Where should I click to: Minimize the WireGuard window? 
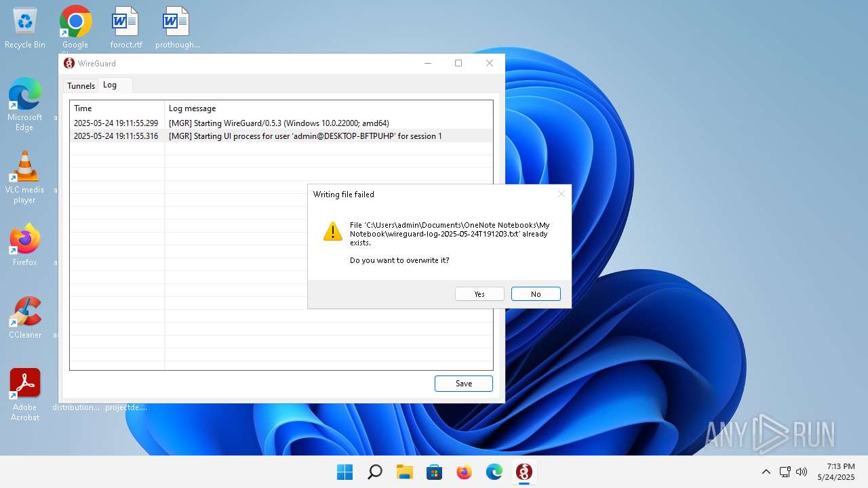click(x=428, y=63)
